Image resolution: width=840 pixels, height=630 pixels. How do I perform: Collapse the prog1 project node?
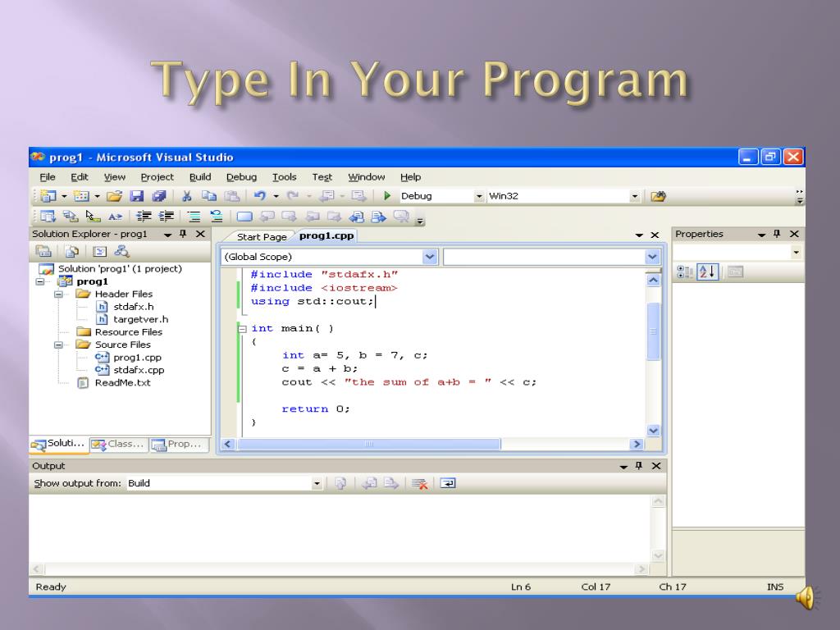coord(40,282)
